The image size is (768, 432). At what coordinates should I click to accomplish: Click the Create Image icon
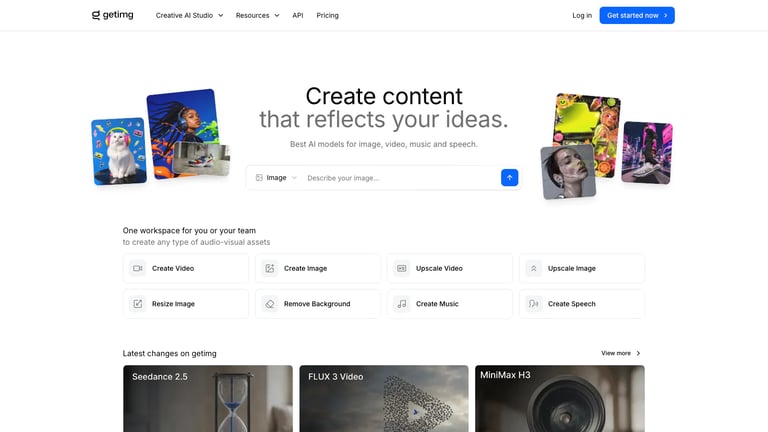(x=269, y=268)
